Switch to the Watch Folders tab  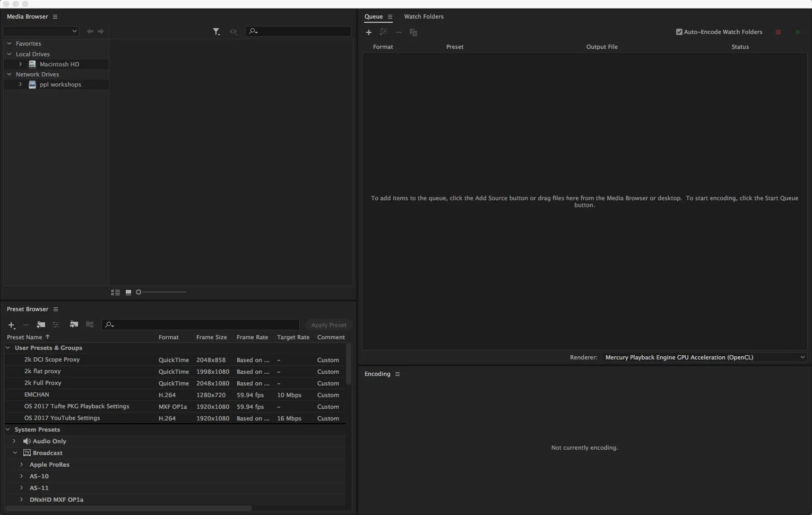424,16
